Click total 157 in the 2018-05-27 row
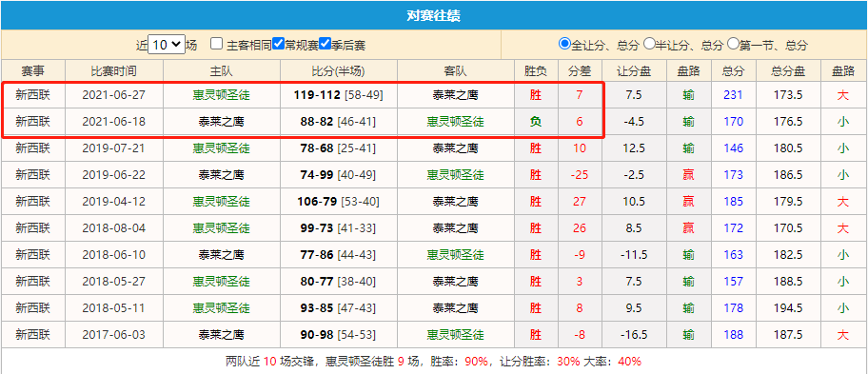The image size is (868, 374). pyautogui.click(x=734, y=281)
